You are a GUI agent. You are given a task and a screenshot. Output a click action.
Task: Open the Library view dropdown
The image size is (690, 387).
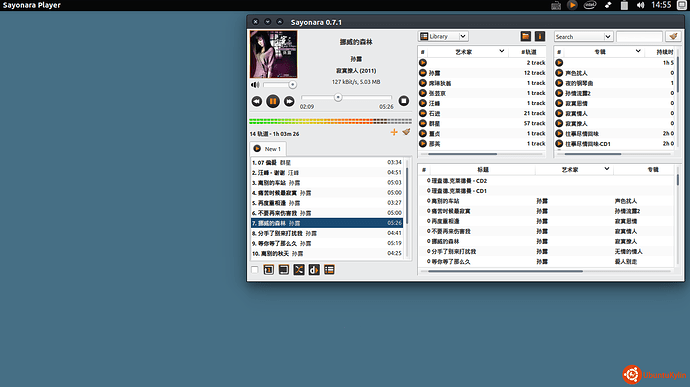(444, 36)
